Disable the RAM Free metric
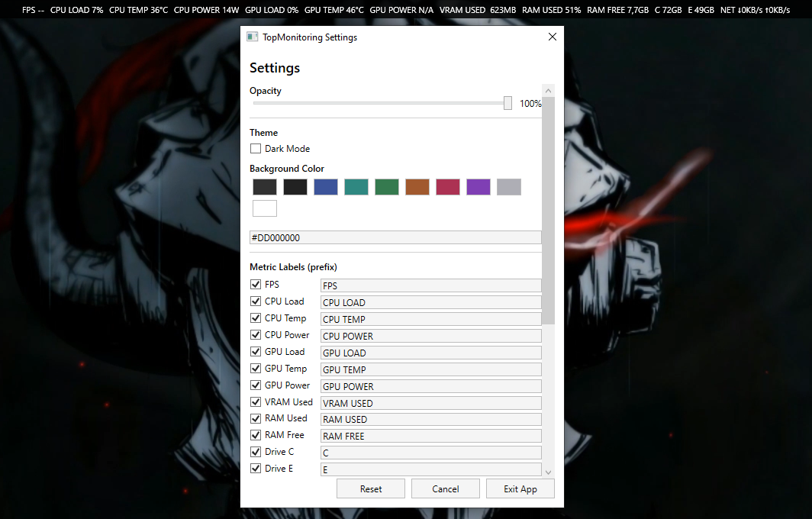This screenshot has height=519, width=812. (x=256, y=434)
